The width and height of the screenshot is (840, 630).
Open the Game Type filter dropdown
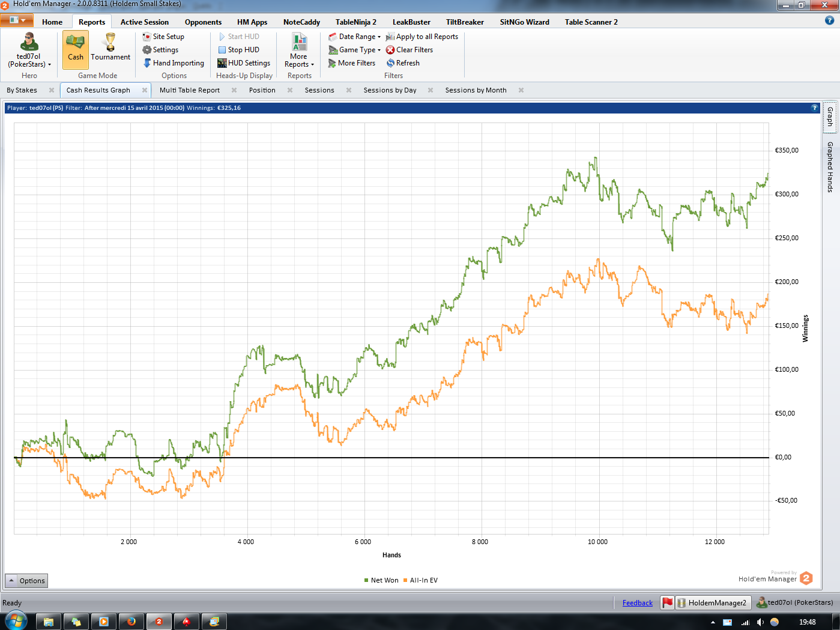[x=355, y=50]
